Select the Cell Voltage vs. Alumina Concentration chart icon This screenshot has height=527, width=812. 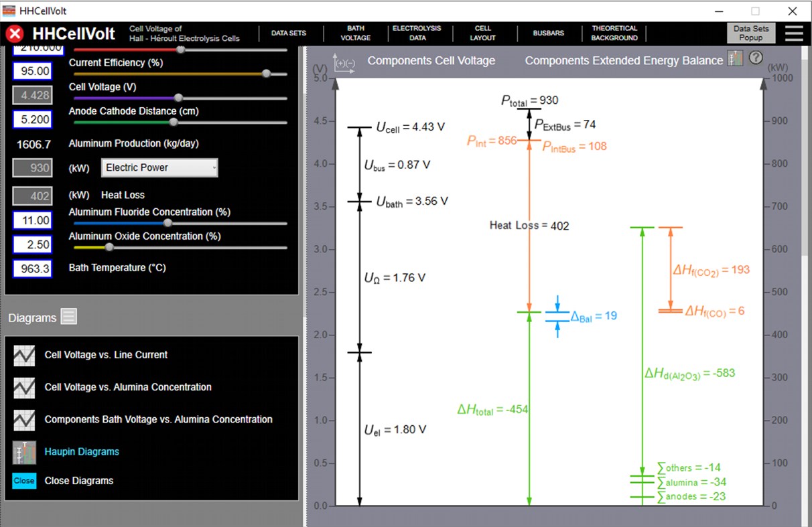(23, 387)
